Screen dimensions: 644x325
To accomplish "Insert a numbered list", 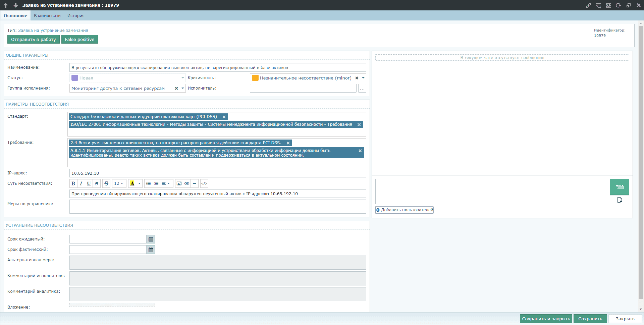I will click(156, 183).
